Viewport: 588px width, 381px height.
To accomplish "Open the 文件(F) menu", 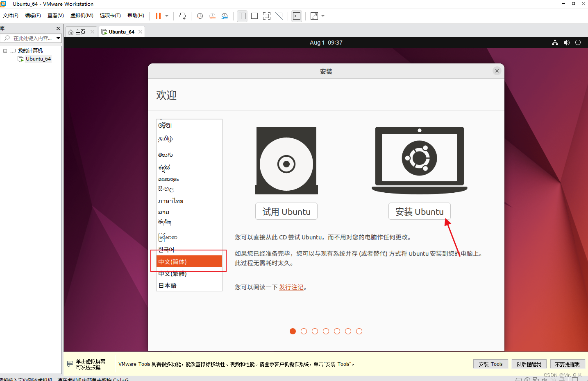I will (11, 16).
